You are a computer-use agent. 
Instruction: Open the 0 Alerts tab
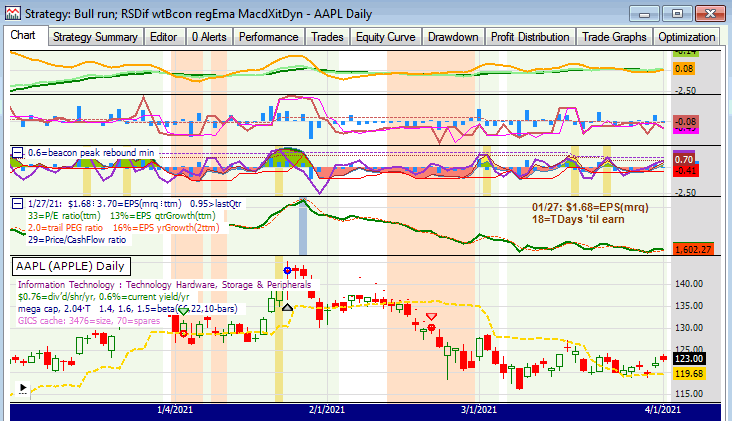209,37
